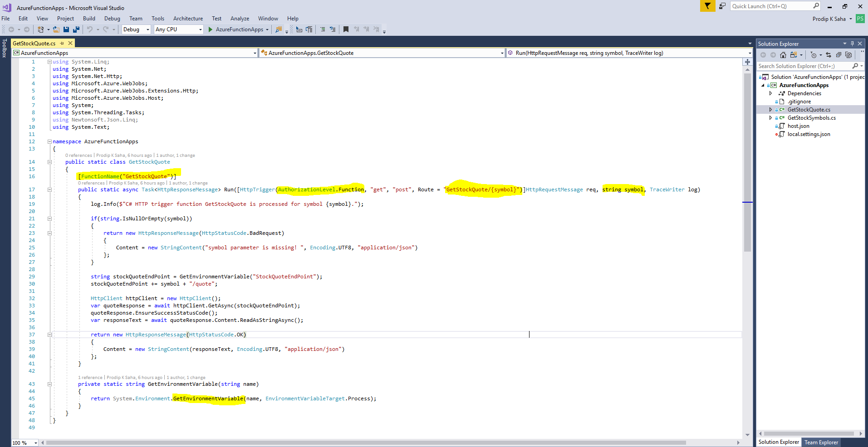Image resolution: width=868 pixels, height=447 pixels.
Task: Click Sync with Active Document icon
Action: (829, 55)
